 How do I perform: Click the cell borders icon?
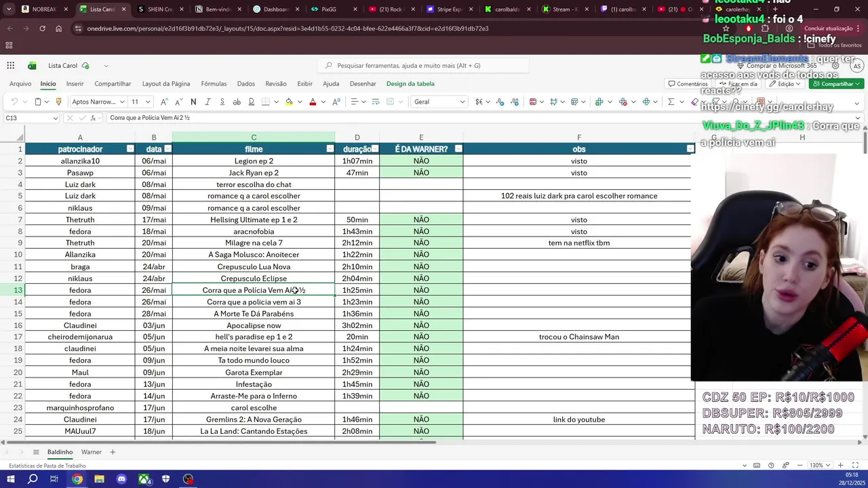click(266, 102)
